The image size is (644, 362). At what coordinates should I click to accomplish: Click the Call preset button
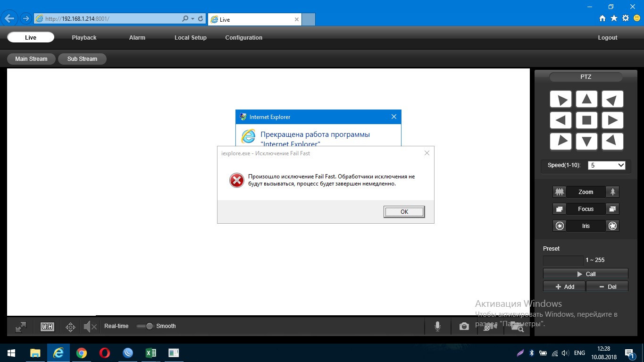[585, 274]
